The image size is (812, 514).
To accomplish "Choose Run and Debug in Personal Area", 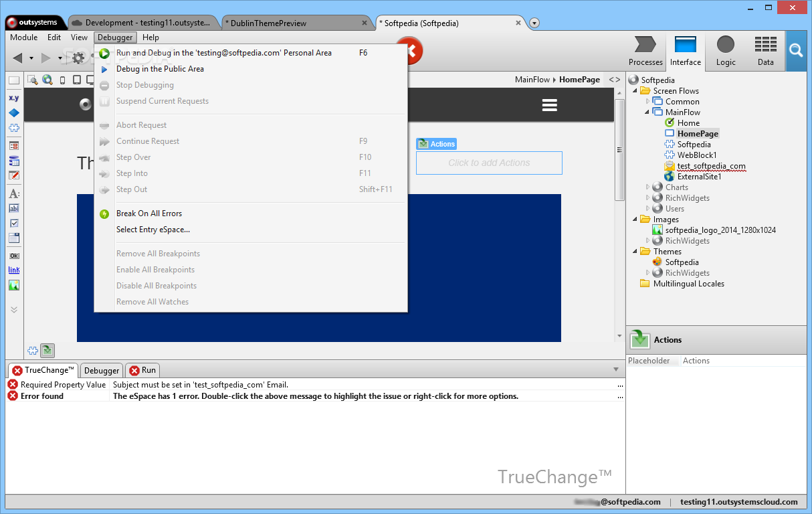I will click(x=224, y=53).
